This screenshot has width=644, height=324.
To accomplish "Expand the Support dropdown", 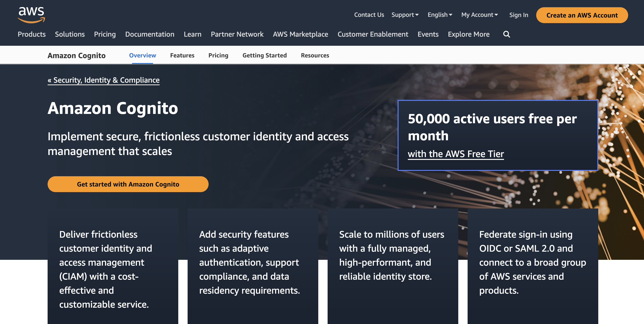I will point(405,15).
